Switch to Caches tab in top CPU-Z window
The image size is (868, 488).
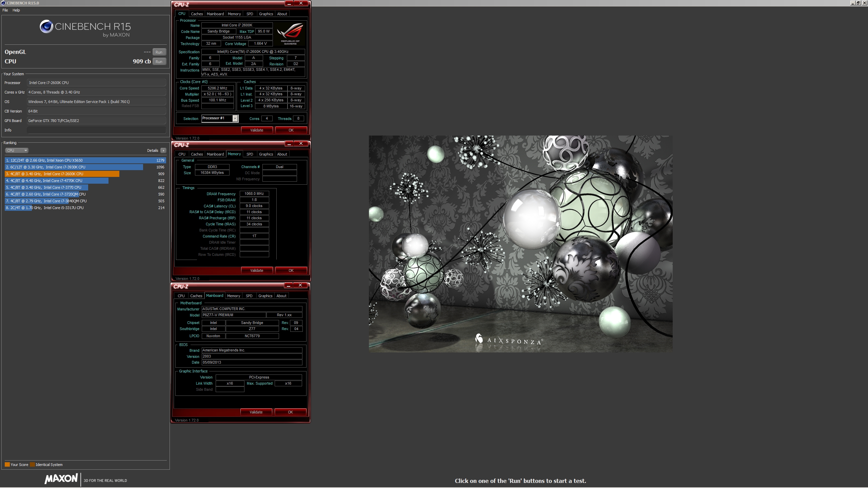pos(197,14)
